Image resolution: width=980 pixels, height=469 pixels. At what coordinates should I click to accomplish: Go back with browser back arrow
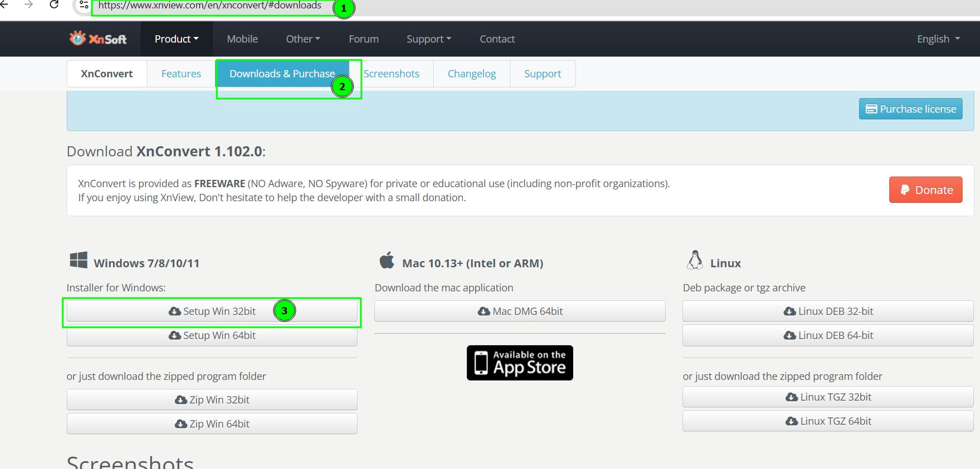pyautogui.click(x=4, y=5)
